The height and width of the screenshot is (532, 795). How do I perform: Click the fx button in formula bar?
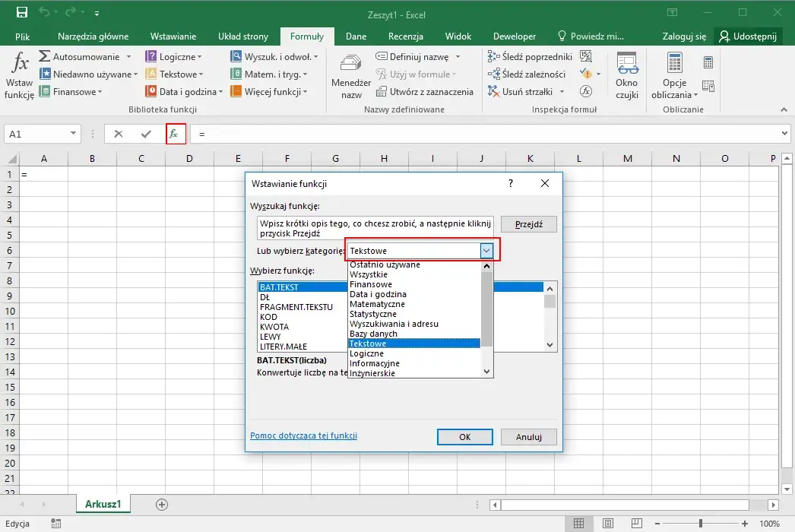pyautogui.click(x=174, y=134)
